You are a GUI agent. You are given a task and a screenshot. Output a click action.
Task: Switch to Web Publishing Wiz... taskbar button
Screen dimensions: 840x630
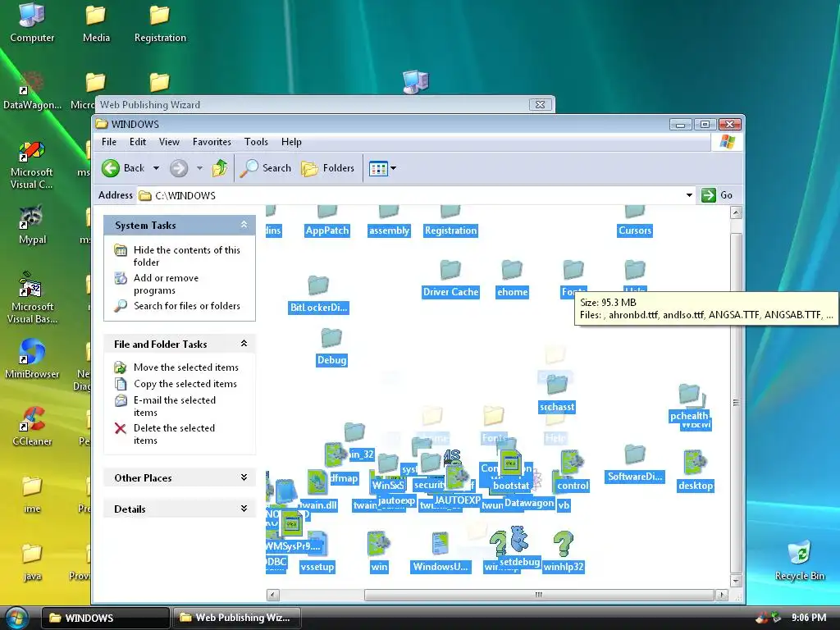coord(236,618)
